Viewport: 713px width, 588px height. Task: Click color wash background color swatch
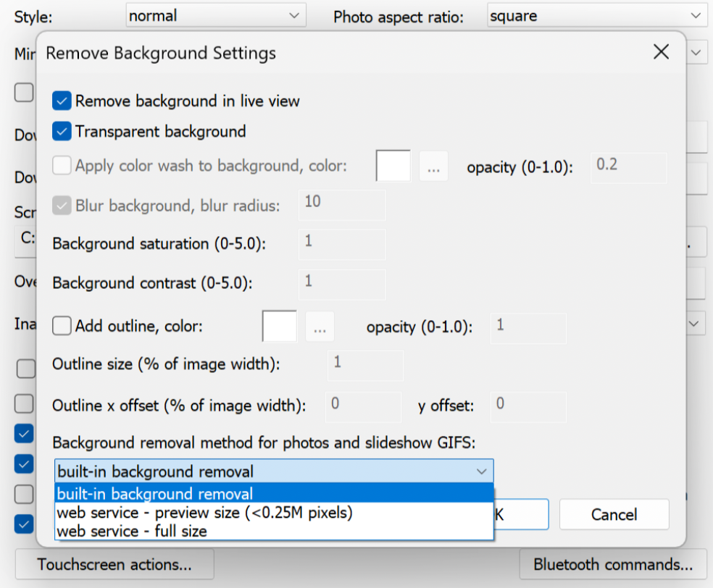[393, 167]
